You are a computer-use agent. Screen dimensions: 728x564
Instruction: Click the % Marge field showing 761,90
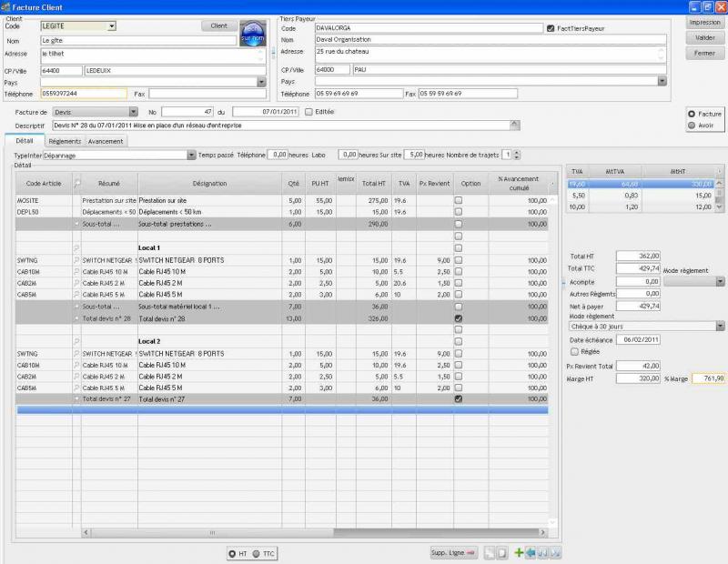tap(709, 378)
